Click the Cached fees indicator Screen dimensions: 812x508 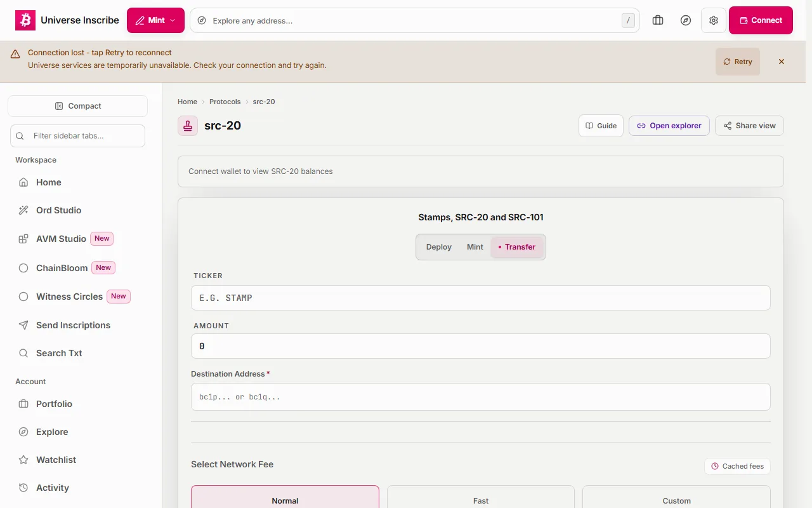[x=737, y=466]
